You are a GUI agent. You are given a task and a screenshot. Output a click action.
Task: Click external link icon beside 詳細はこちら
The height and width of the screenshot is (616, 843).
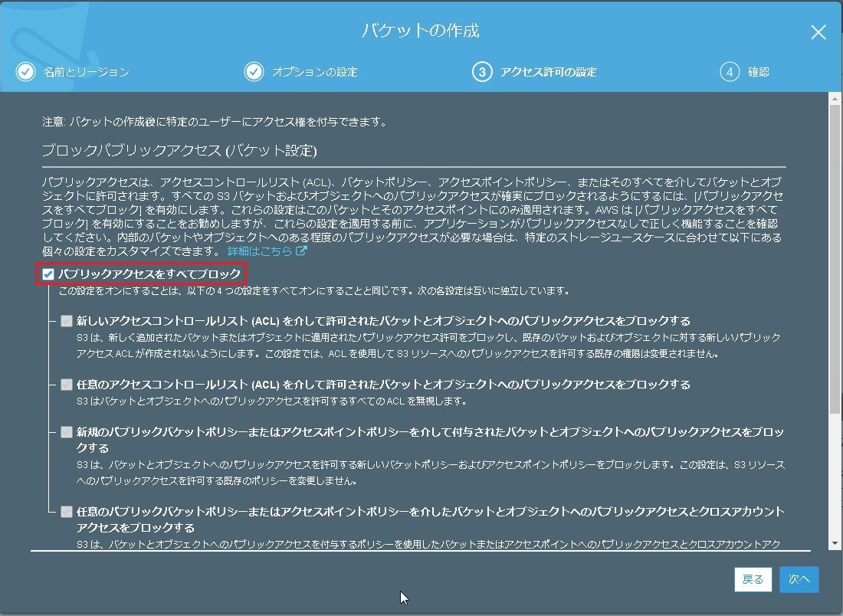(x=301, y=251)
